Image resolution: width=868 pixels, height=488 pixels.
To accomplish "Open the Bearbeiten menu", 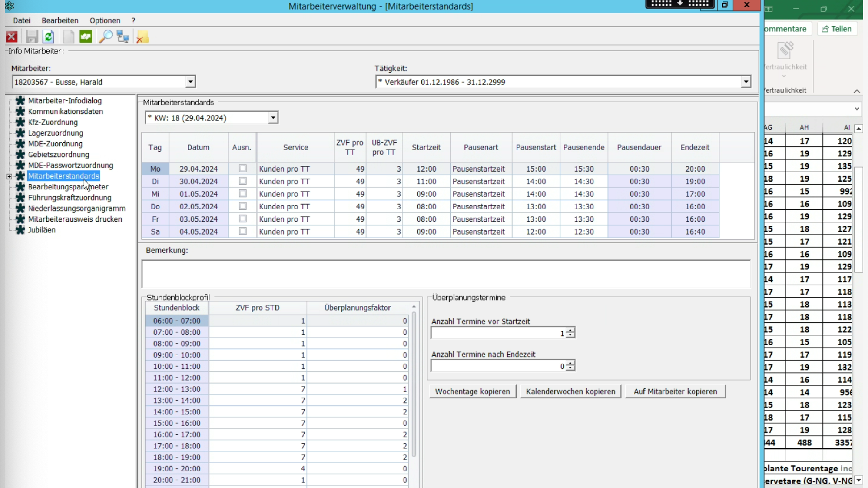I will (60, 20).
